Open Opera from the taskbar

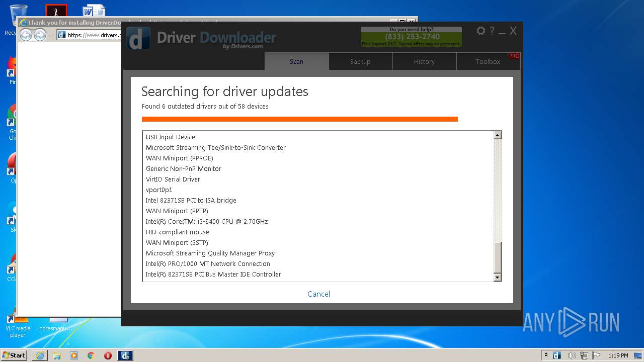coord(108,355)
